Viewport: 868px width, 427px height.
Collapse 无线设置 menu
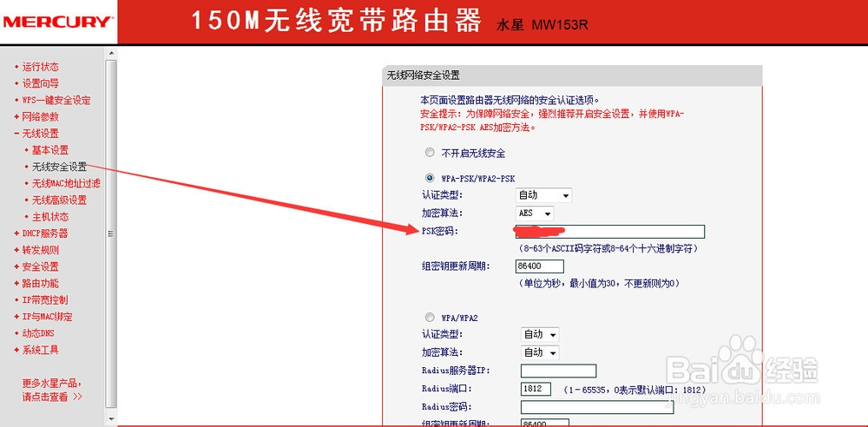(40, 134)
